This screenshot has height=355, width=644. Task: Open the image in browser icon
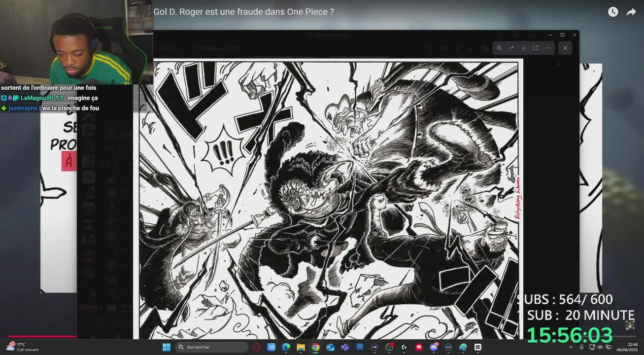[536, 48]
